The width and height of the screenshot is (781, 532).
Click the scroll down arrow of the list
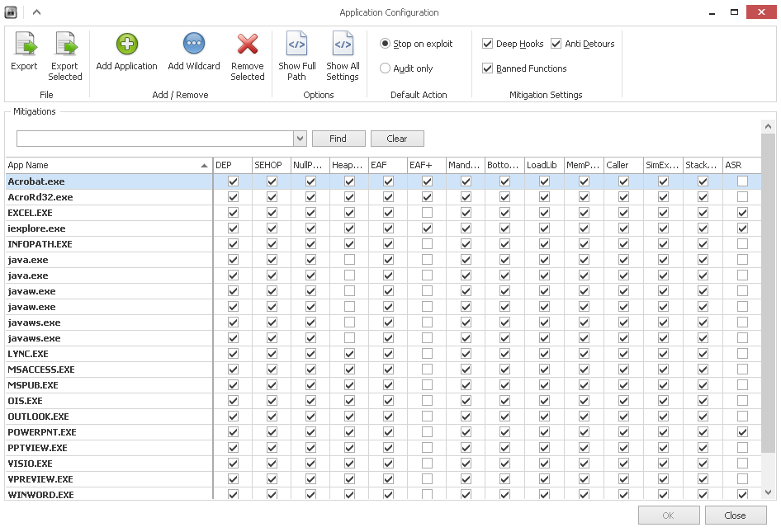tap(769, 492)
